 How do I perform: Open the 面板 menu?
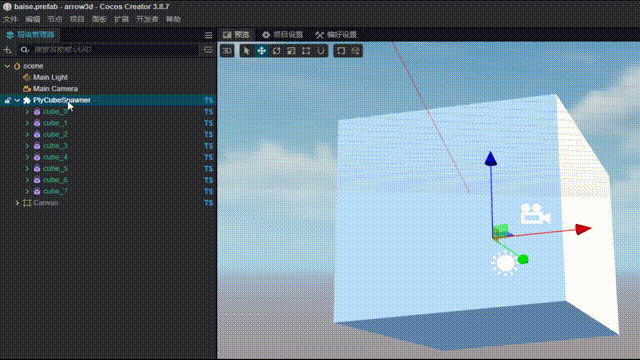pos(99,19)
